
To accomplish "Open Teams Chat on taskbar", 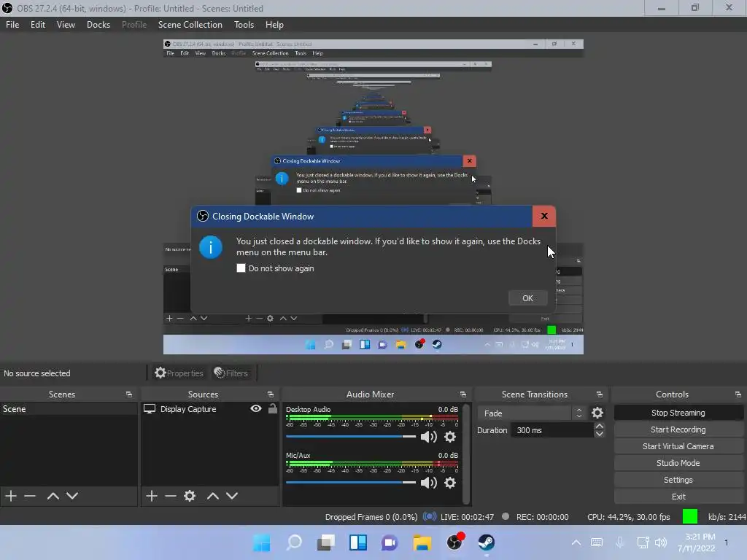I will (390, 542).
